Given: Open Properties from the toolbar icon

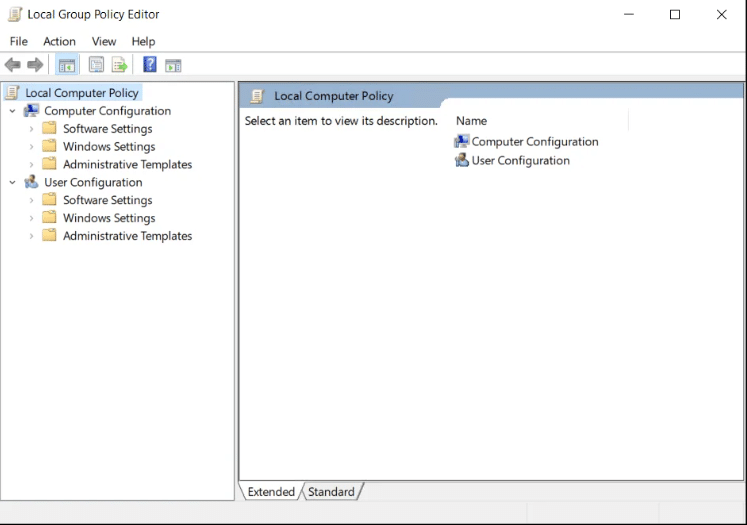Looking at the screenshot, I should 96,65.
